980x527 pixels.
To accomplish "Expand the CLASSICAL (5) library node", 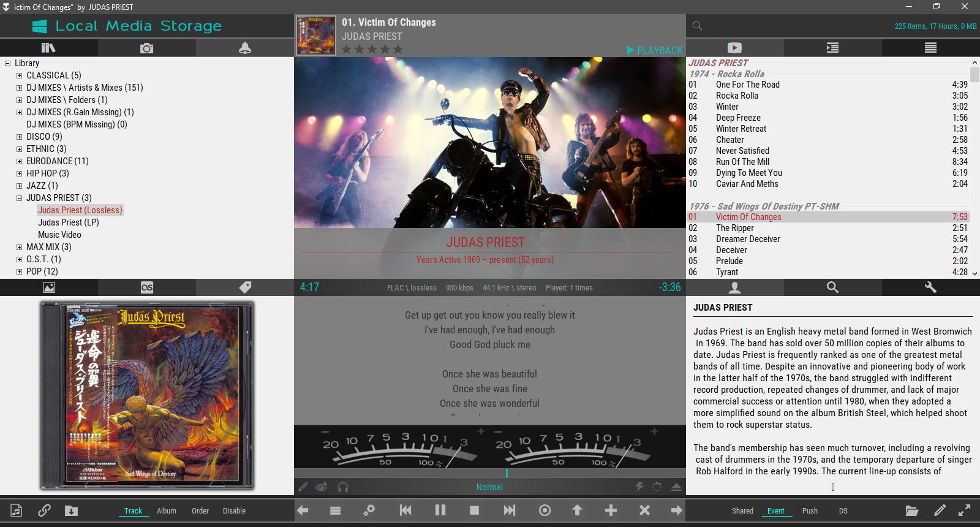I will pos(19,75).
